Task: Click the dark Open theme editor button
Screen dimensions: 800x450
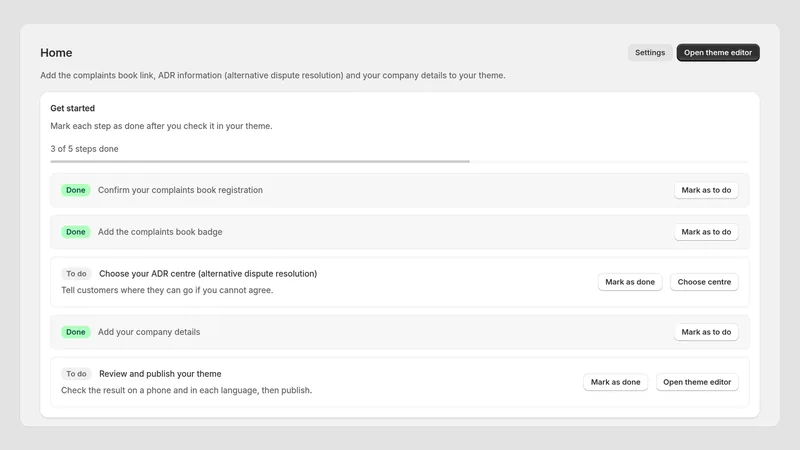Action: click(x=718, y=53)
